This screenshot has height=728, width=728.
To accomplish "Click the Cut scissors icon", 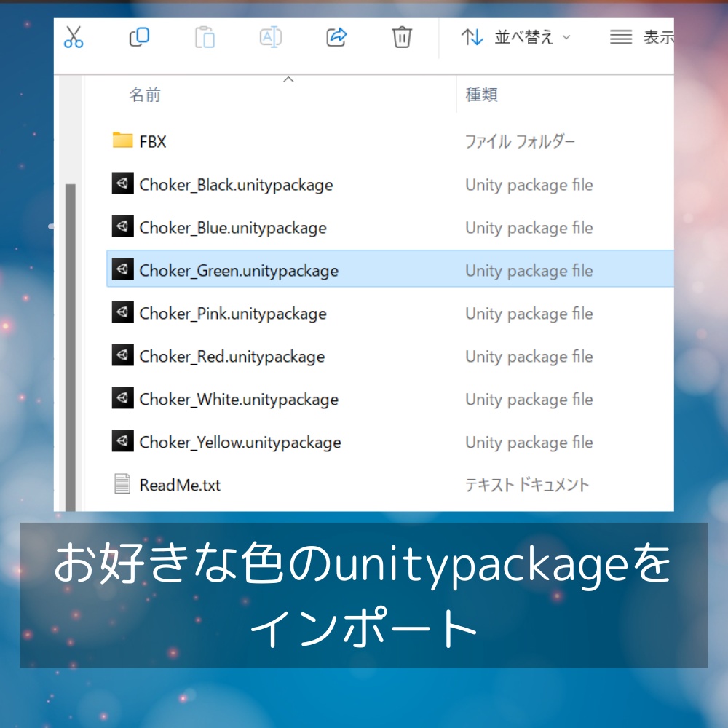I will pyautogui.click(x=74, y=37).
